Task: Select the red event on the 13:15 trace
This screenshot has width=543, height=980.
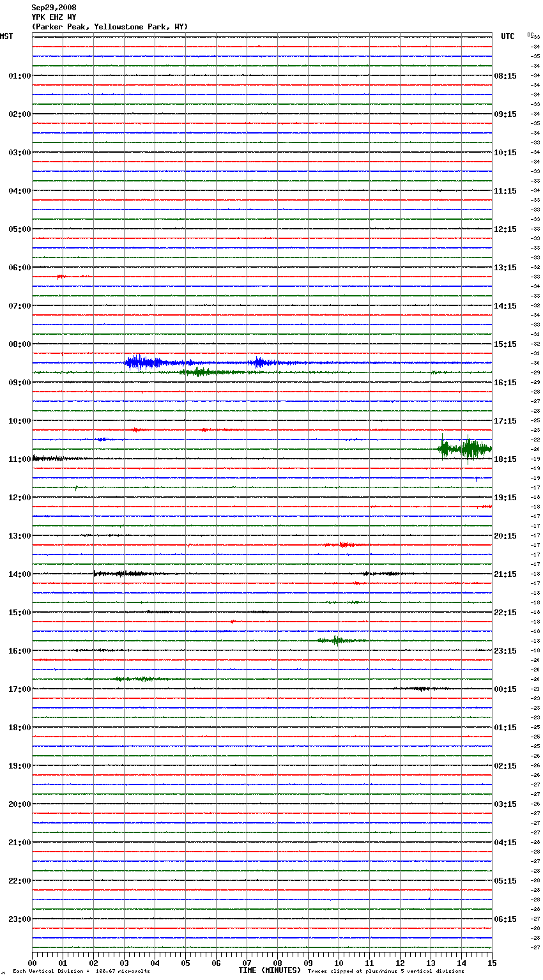Action: point(345,545)
